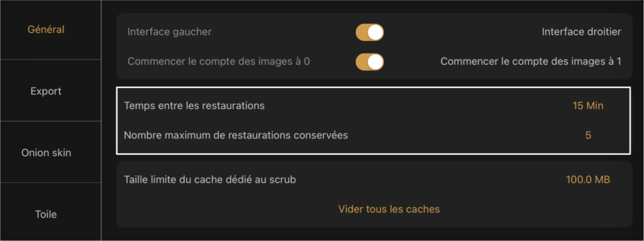The image size is (644, 241).
Task: Click the orange knob of the interface toggle
Action: [x=375, y=32]
